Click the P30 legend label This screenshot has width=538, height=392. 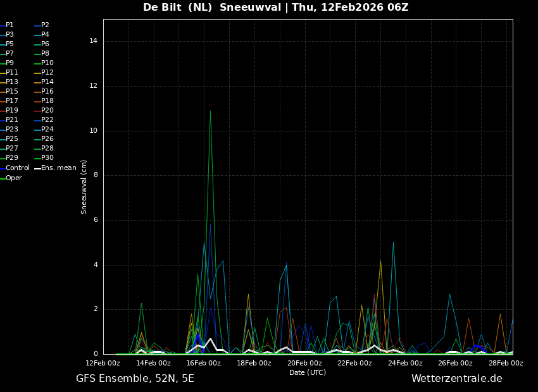47,158
